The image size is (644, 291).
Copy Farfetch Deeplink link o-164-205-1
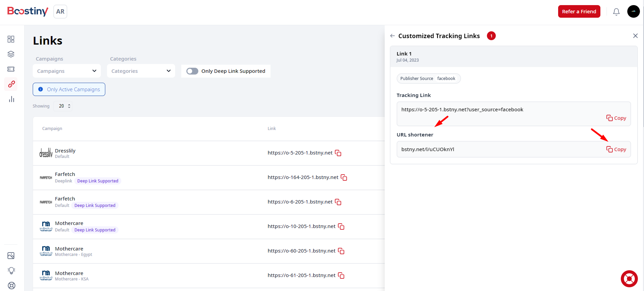[x=344, y=178]
